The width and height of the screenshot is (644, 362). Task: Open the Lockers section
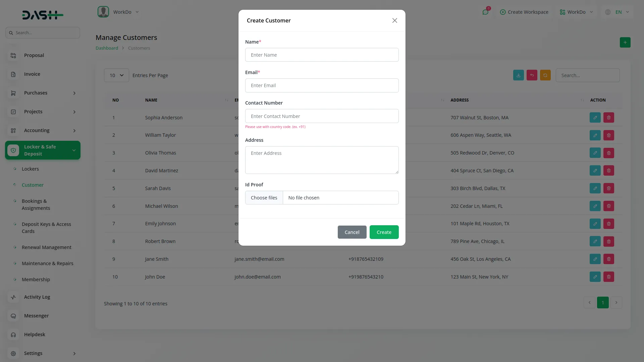(31, 169)
